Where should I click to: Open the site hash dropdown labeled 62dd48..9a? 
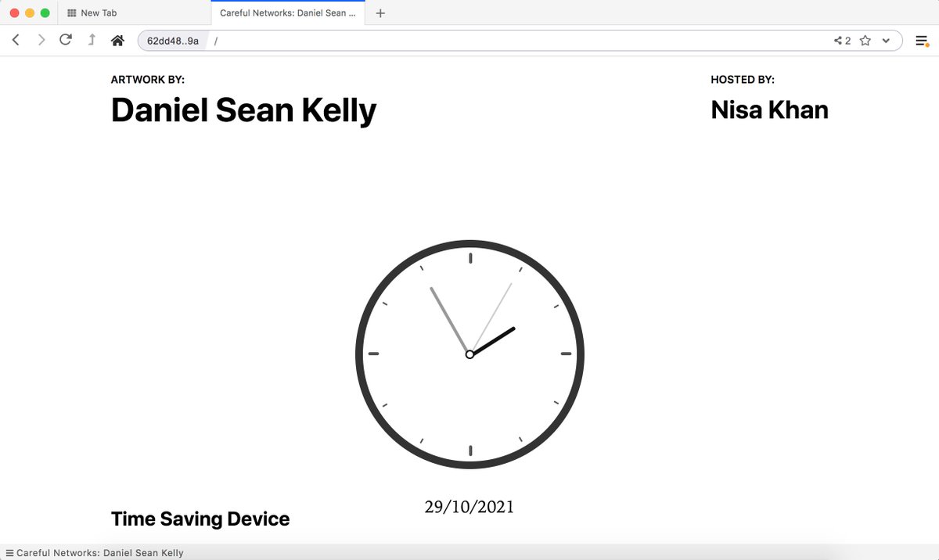pos(171,40)
